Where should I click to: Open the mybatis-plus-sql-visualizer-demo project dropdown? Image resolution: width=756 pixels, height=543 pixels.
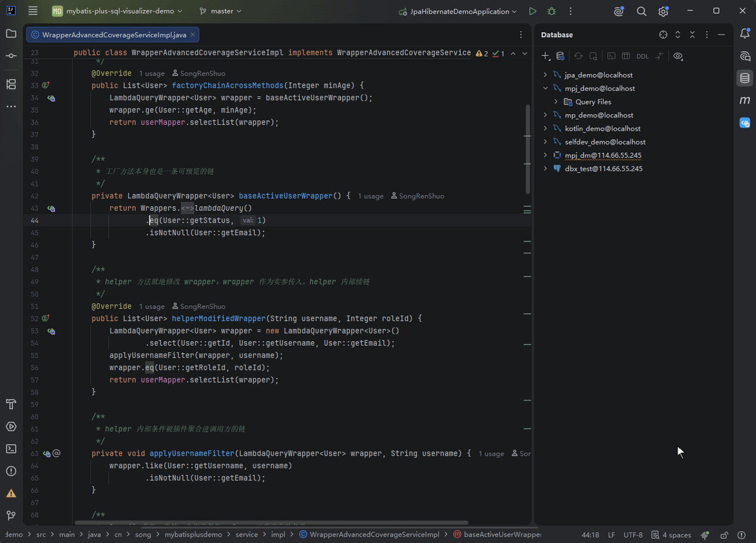point(118,11)
